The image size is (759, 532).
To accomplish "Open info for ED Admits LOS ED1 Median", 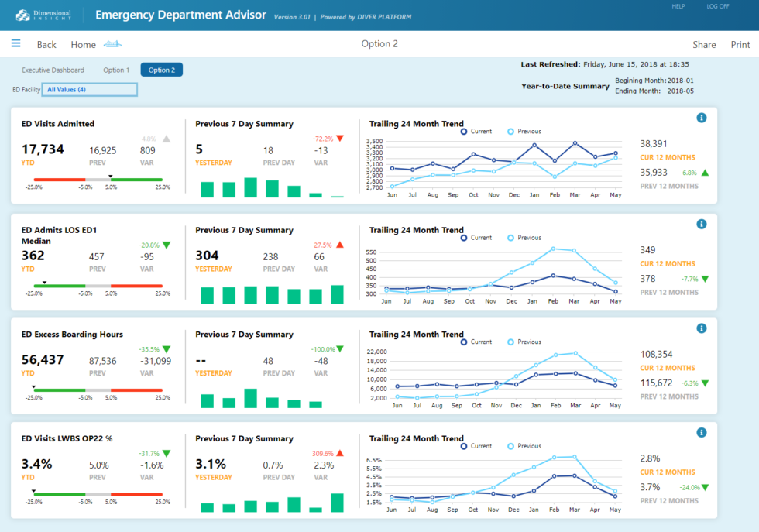I will (x=702, y=224).
